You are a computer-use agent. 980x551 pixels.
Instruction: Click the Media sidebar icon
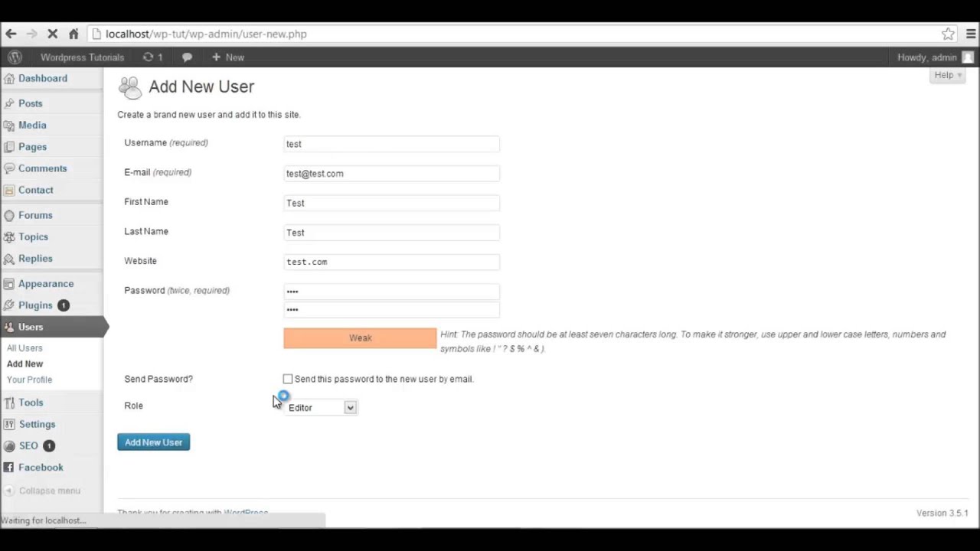pyautogui.click(x=8, y=125)
